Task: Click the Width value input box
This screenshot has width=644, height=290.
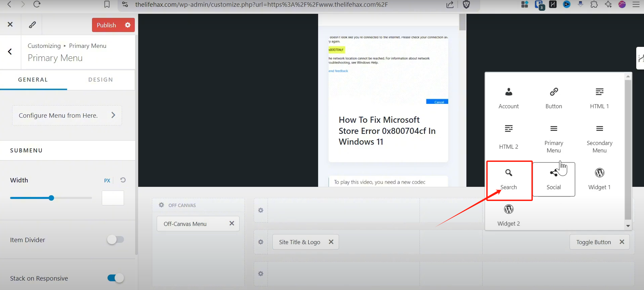Action: [113, 198]
